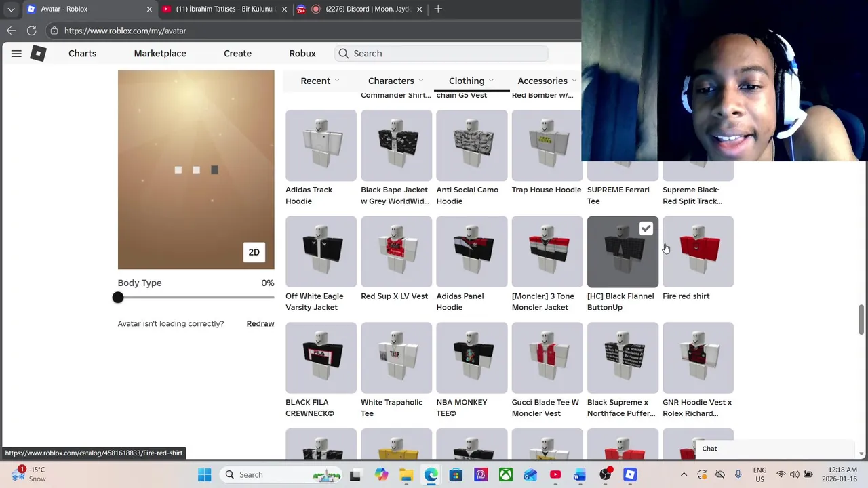Equip the Black Bape Jacket thumbnail

pyautogui.click(x=396, y=146)
